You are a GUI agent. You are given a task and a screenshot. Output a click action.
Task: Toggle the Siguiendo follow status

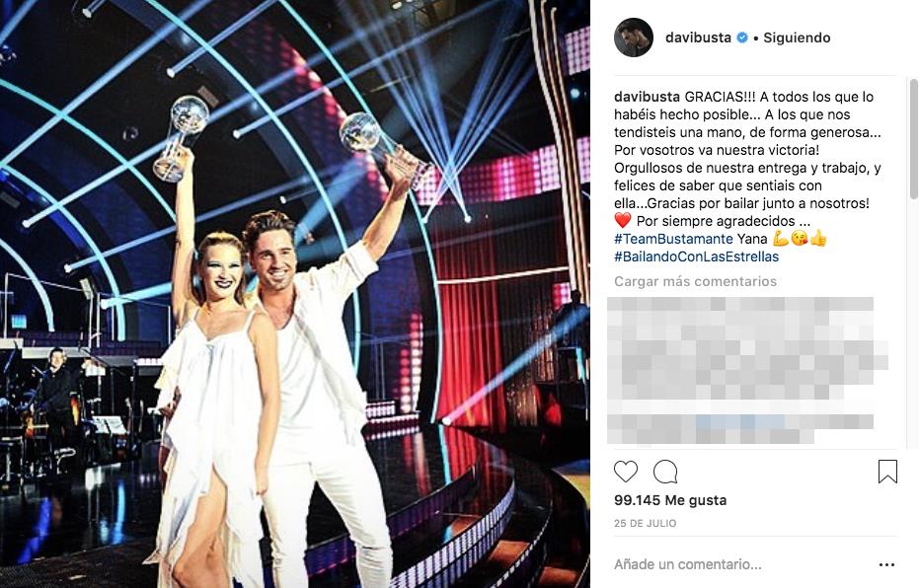(797, 37)
